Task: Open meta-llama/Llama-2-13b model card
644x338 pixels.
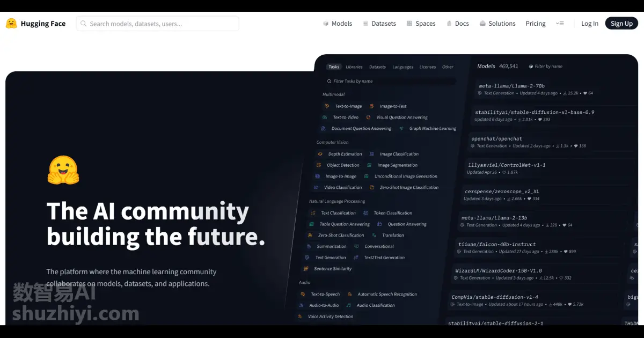Action: (x=494, y=218)
